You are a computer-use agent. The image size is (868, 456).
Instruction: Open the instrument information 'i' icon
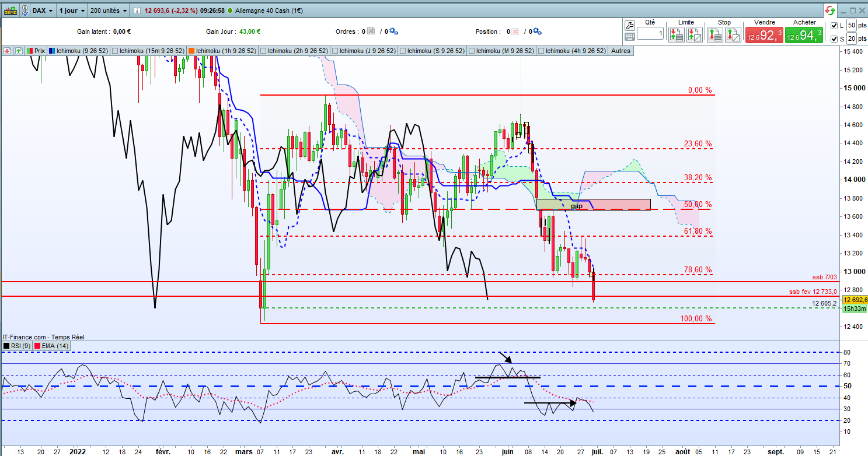[x=136, y=11]
